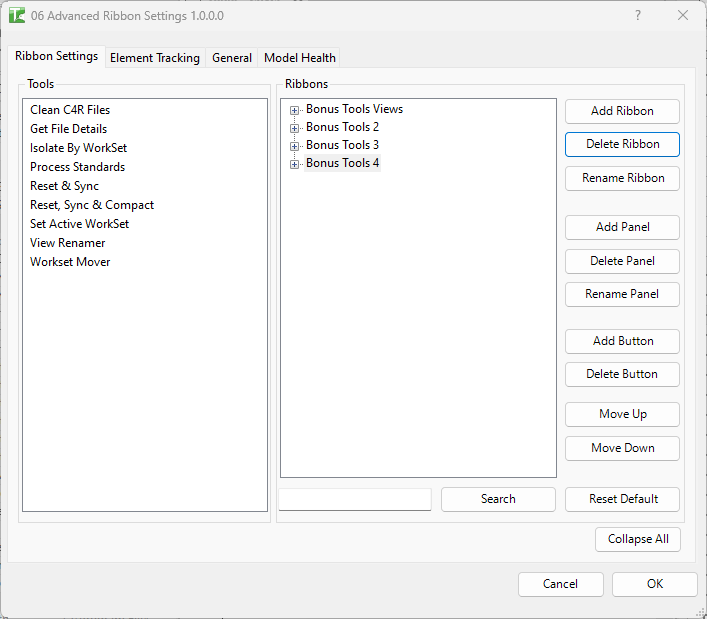The height and width of the screenshot is (619, 707).
Task: Click the help question mark button
Action: [x=638, y=16]
